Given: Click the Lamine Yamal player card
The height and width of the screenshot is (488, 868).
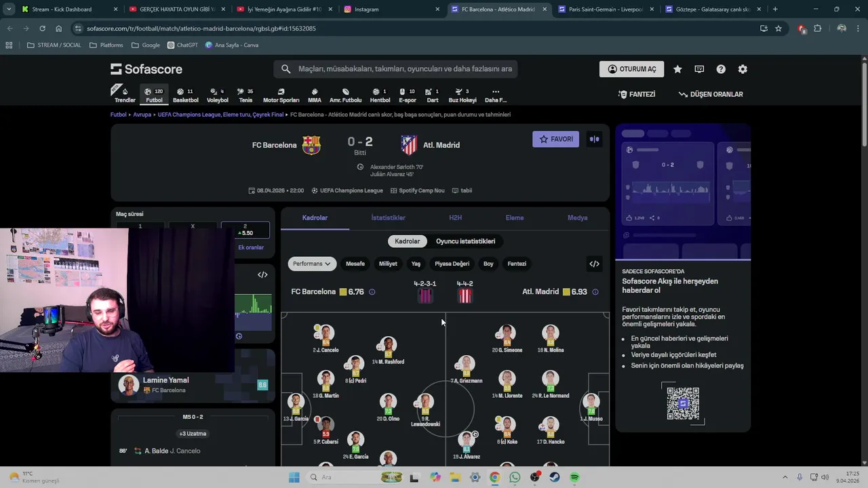Looking at the screenshot, I should pos(193,385).
